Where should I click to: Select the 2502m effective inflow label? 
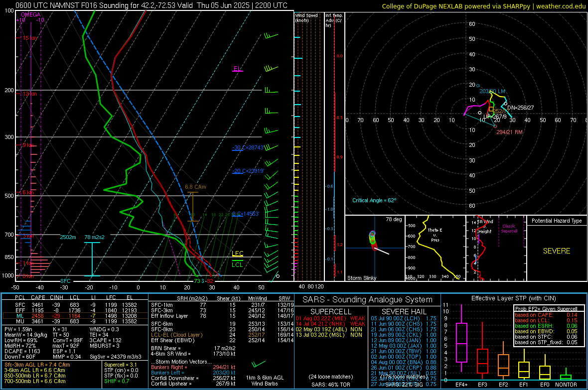tap(68, 237)
